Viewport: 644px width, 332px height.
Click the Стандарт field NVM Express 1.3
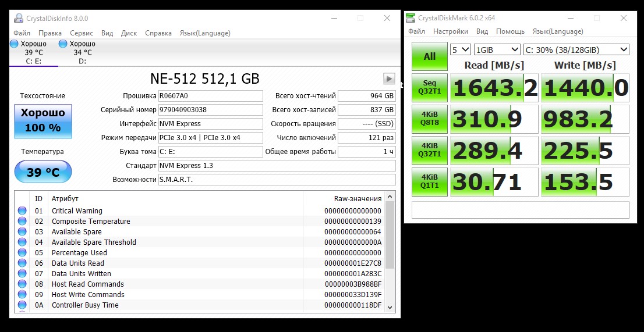[x=277, y=166]
